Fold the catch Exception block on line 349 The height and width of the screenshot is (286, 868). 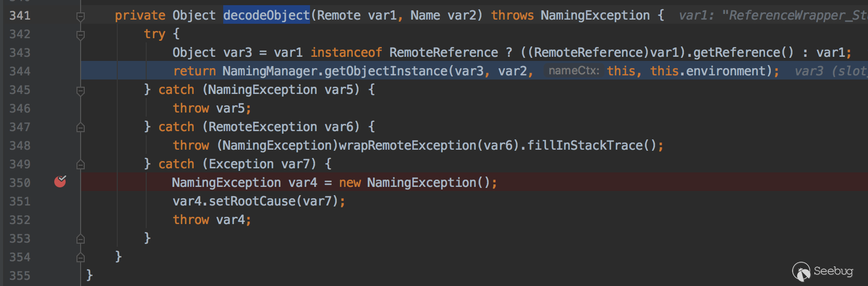[x=81, y=165]
